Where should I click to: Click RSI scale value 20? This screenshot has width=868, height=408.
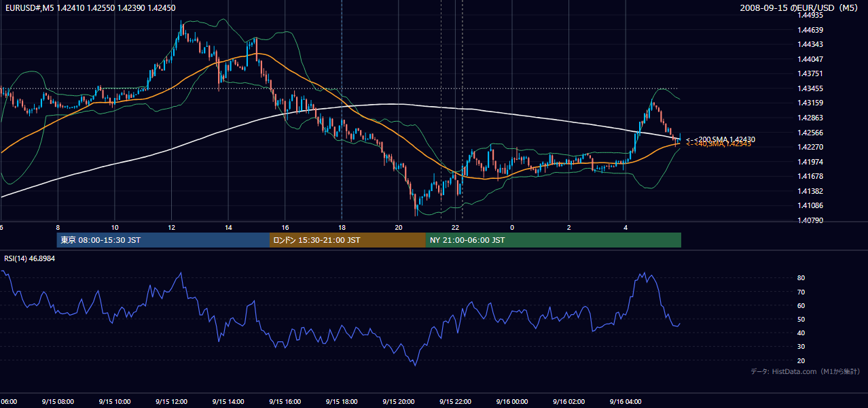[801, 360]
